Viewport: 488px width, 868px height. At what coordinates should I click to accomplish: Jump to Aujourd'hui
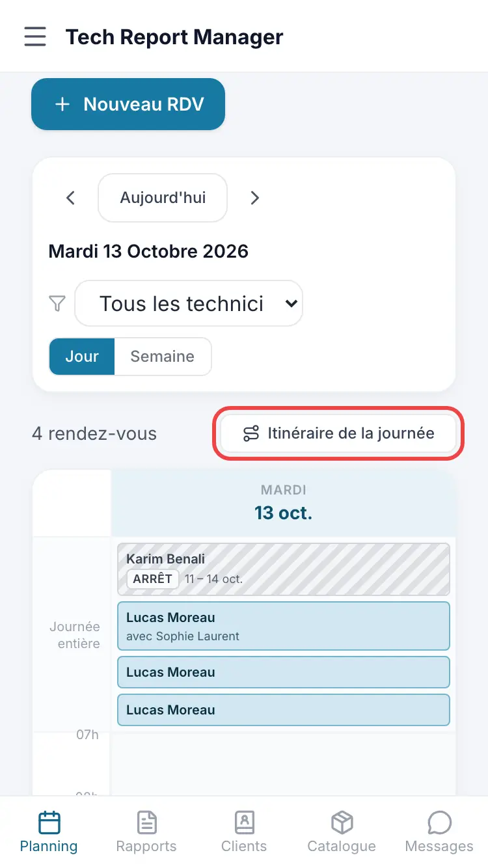coord(163,198)
